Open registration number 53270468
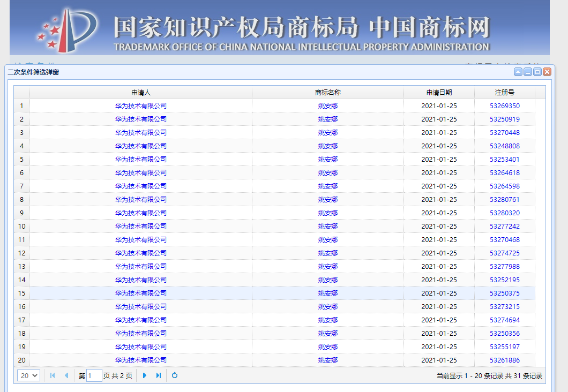The image size is (568, 392). [x=505, y=239]
